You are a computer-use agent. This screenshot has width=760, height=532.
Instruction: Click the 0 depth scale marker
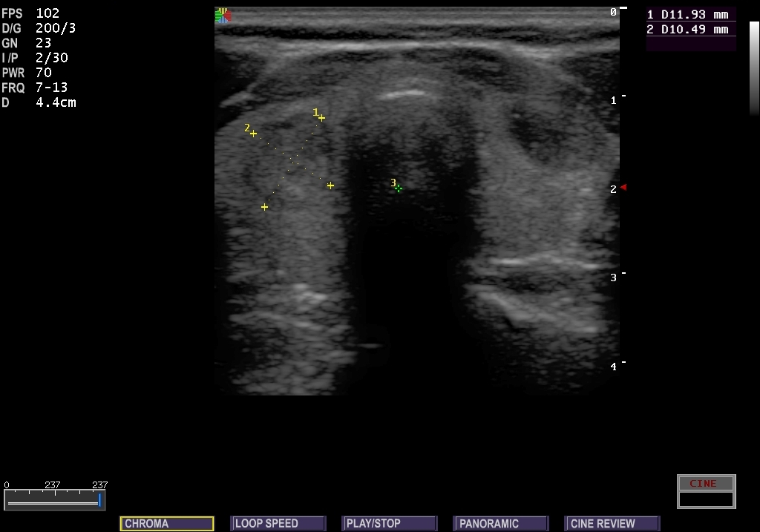613,12
